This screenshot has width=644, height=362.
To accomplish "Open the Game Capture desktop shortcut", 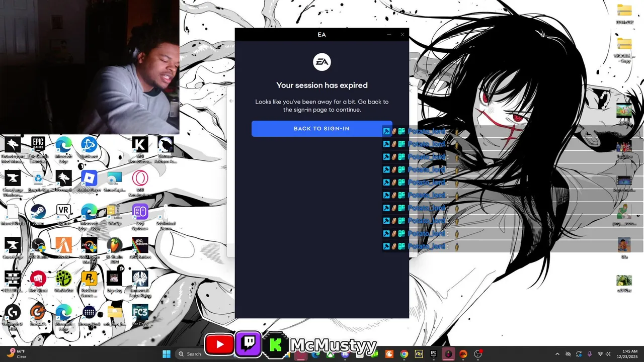I will tap(115, 182).
